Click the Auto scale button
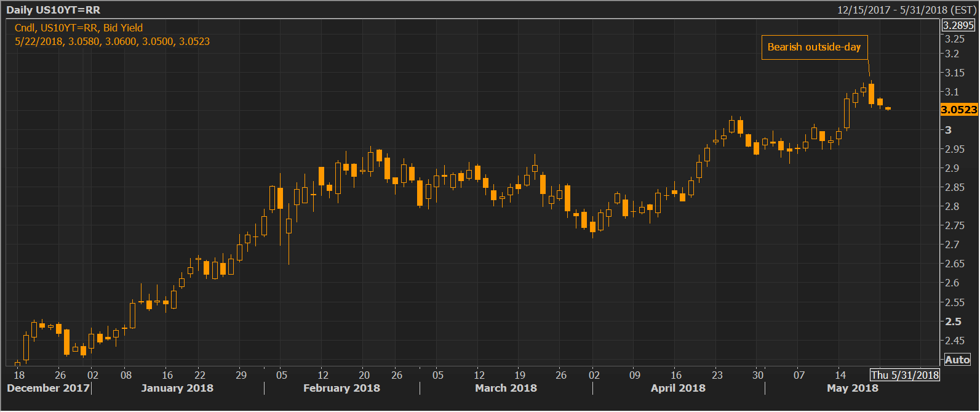980x412 pixels. [957, 360]
